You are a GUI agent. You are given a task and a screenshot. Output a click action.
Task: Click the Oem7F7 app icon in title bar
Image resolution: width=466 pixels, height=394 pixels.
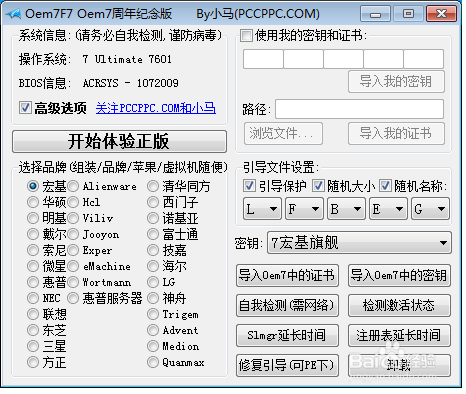point(13,14)
